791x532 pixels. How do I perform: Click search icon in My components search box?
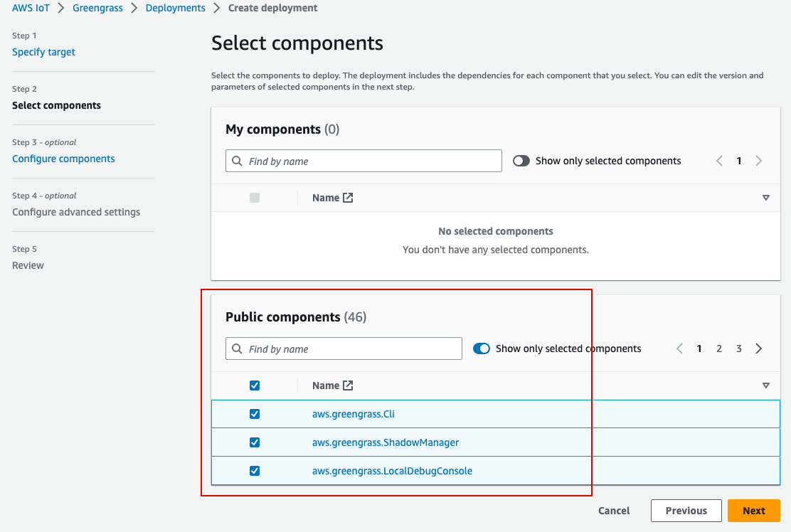click(238, 161)
